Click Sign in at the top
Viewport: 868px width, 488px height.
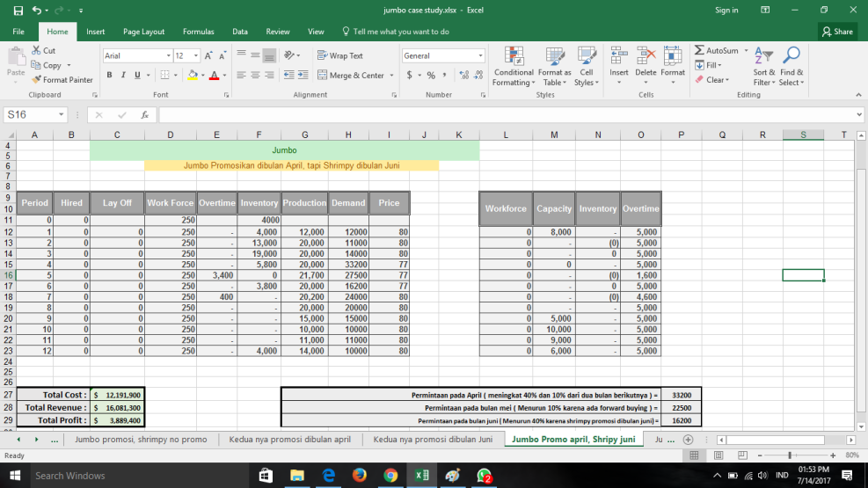726,11
